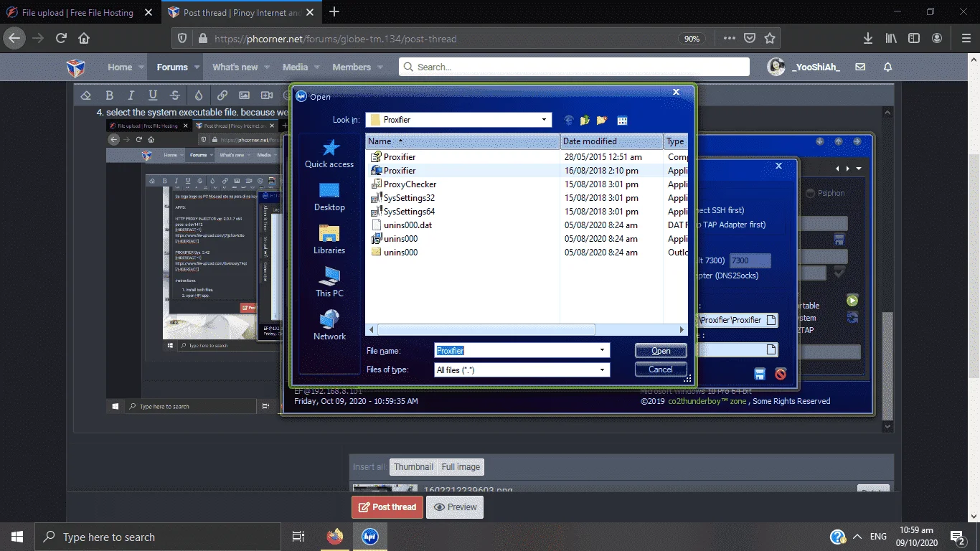
Task: Click the Preview button
Action: coord(455,507)
